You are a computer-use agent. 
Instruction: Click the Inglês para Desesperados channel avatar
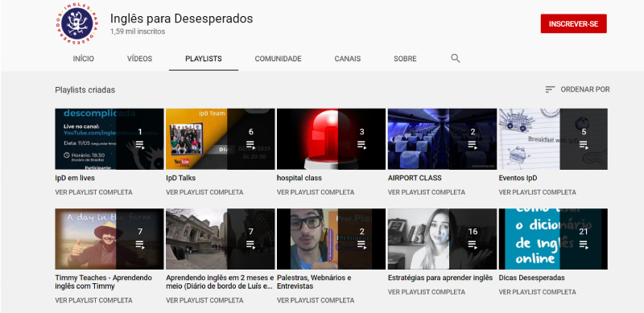pos(77,24)
